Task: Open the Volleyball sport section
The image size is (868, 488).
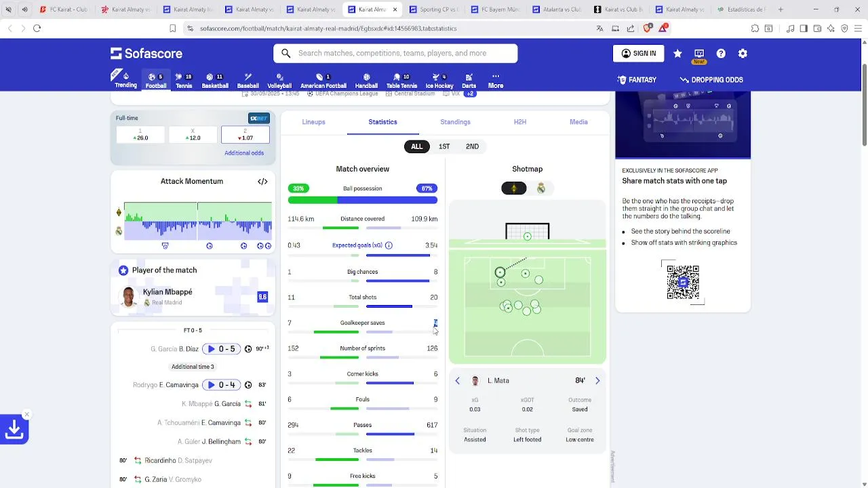Action: 279,80
